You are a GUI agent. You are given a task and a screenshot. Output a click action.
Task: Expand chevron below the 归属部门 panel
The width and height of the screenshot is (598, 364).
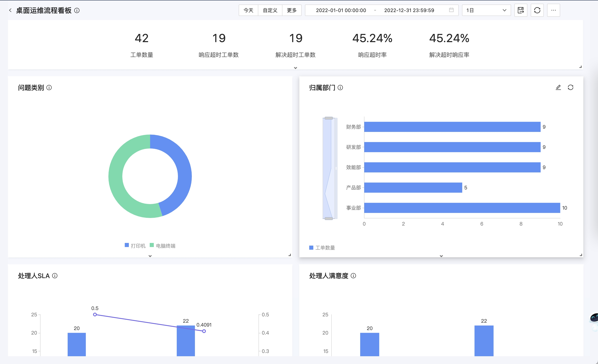tap(441, 256)
